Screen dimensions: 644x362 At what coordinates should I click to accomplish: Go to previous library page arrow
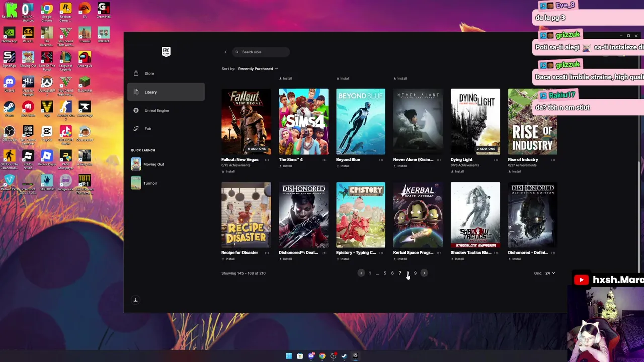tap(361, 273)
